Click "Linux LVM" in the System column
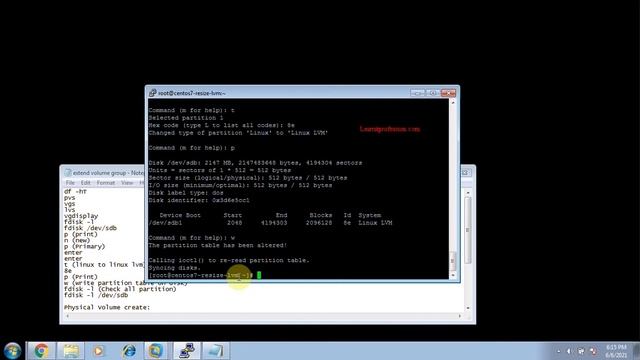This screenshot has width=640, height=360. coord(375,223)
